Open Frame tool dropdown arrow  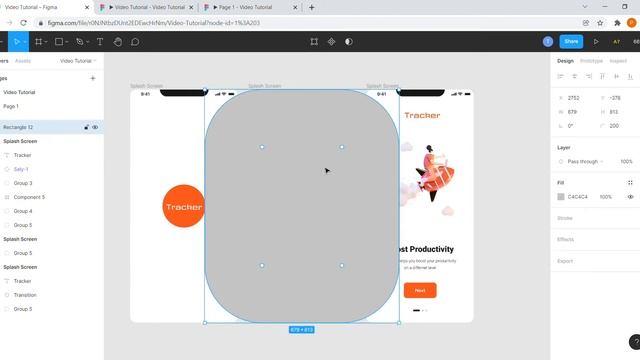coord(46,42)
